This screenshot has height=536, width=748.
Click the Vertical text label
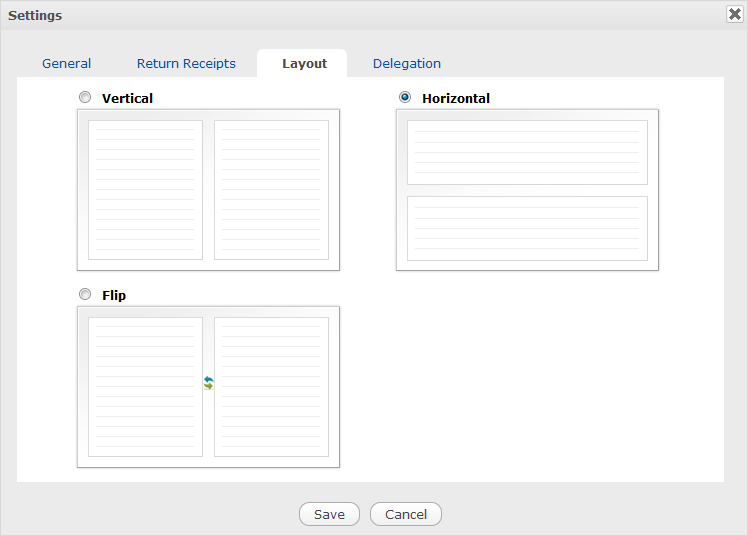(127, 99)
